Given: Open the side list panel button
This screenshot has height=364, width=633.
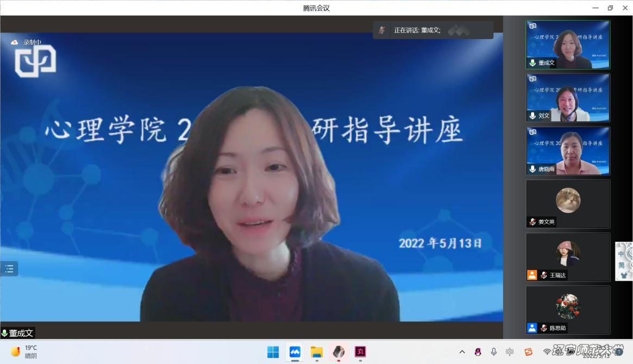Looking at the screenshot, I should (x=9, y=268).
